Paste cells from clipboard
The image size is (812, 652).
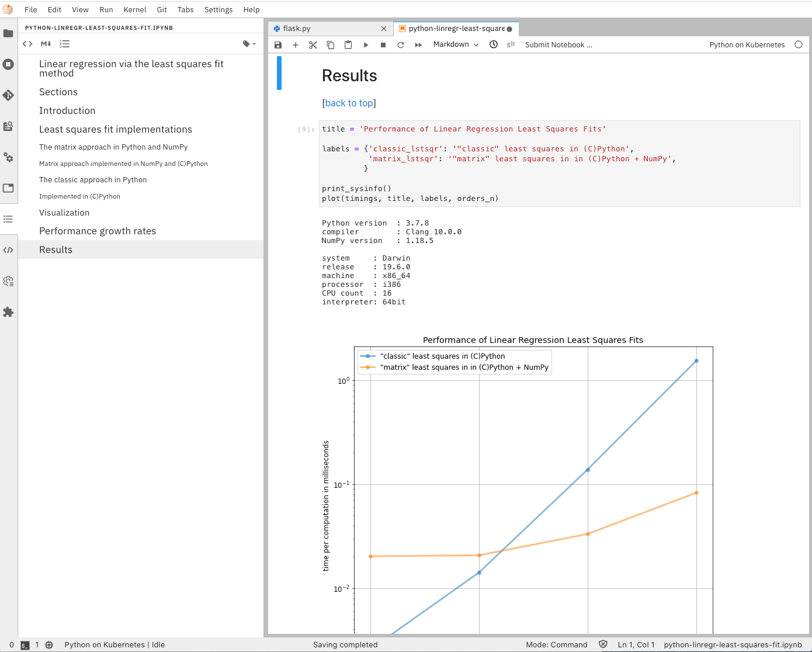click(348, 45)
